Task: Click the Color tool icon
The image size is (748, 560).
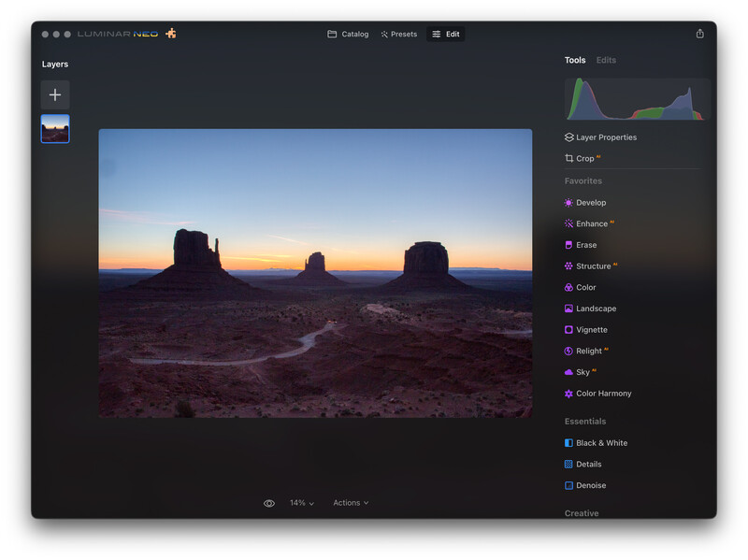Action: 568,288
